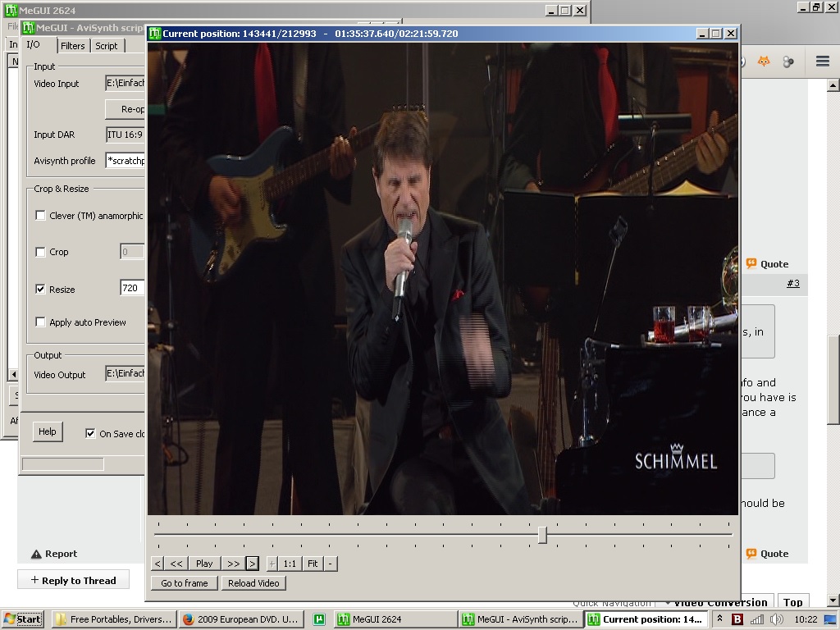Toggle the On Save close checkbox

90,433
